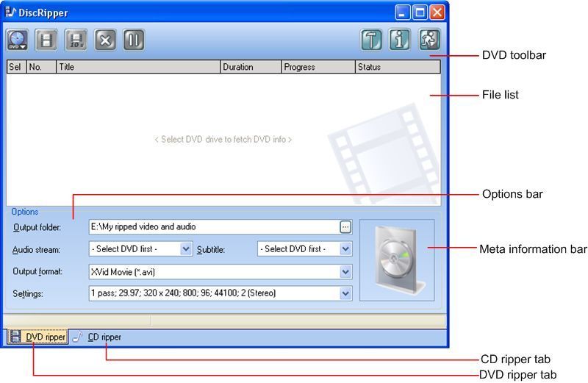Click the 'Output folder:' label

pyautogui.click(x=37, y=227)
